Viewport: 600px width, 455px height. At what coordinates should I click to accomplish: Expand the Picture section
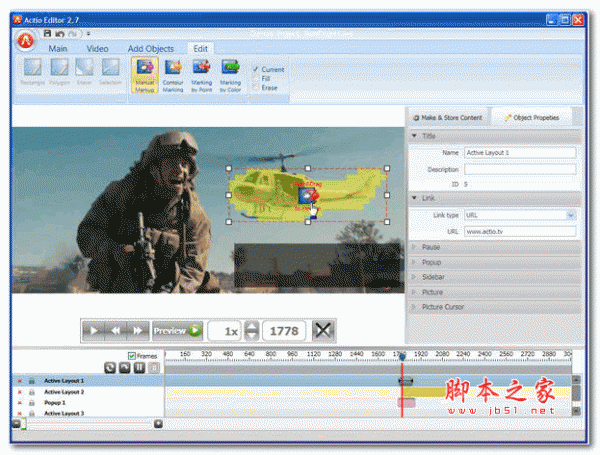(495, 292)
